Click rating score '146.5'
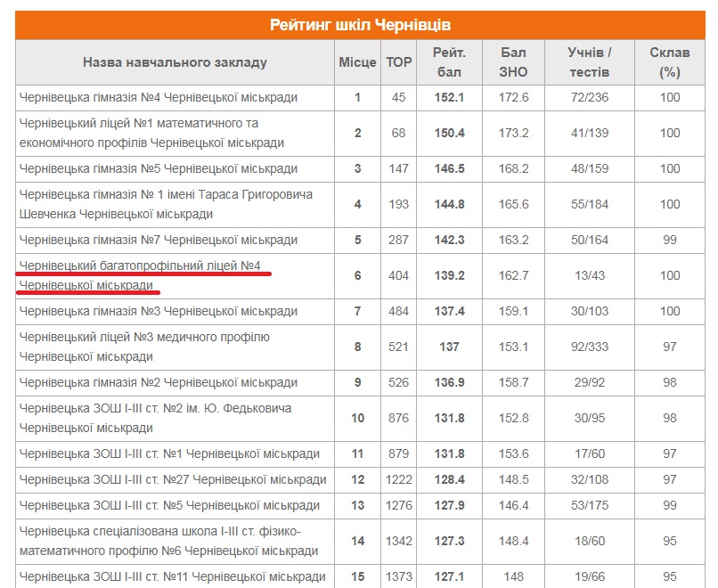The image size is (718, 588). tap(449, 169)
